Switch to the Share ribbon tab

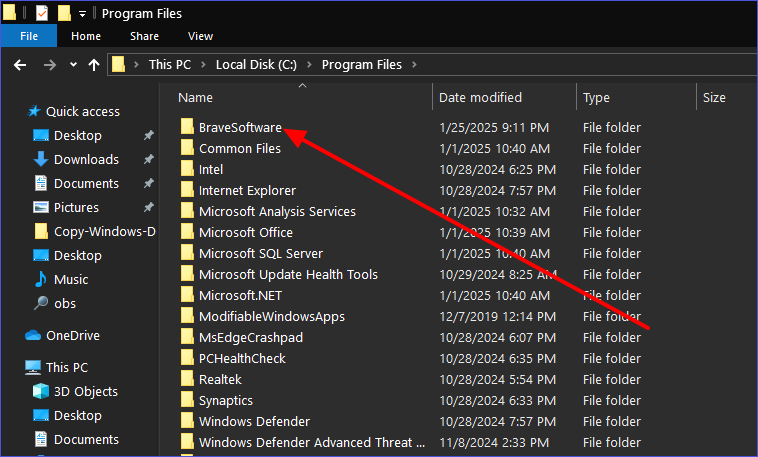pyautogui.click(x=144, y=36)
